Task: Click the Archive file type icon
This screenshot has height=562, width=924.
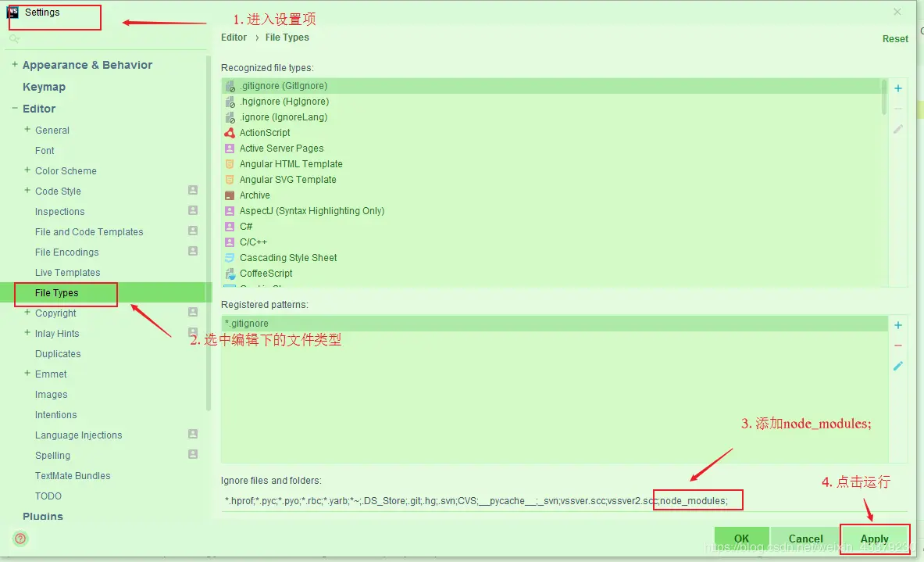Action: coord(230,195)
